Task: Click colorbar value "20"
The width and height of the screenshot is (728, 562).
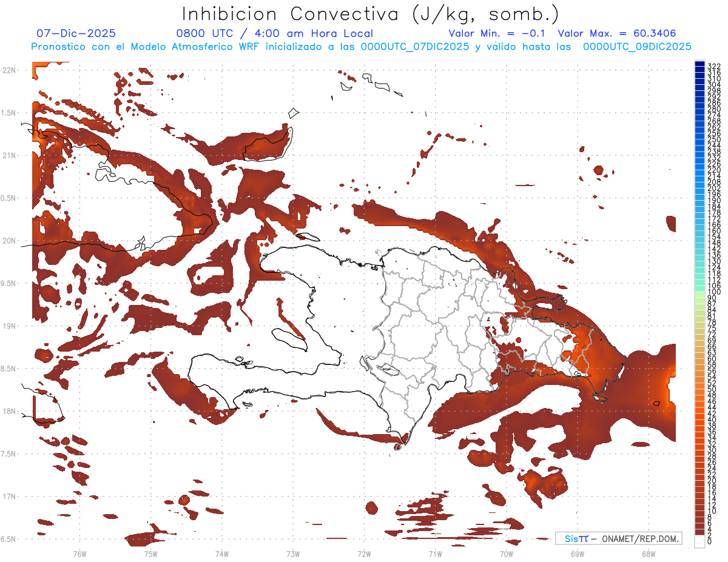Action: [x=712, y=480]
